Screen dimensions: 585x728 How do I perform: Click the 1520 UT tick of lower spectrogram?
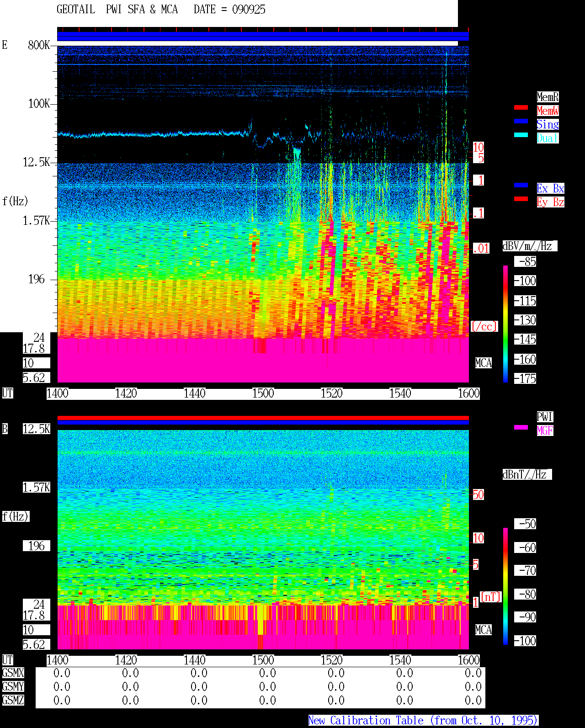coord(331,660)
